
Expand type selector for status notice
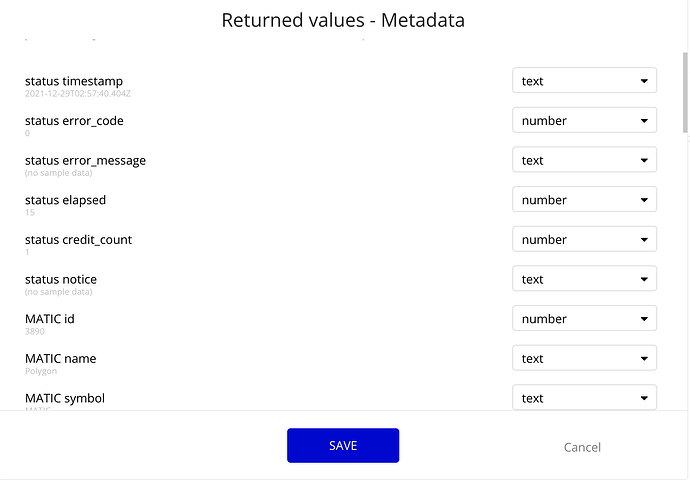tap(584, 279)
